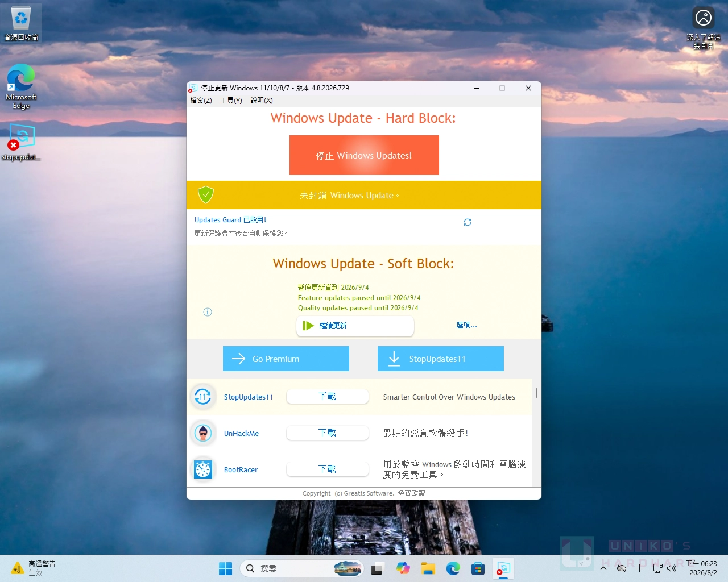Open the 檔案 menu
Screen dimensions: 728x582
(x=201, y=101)
